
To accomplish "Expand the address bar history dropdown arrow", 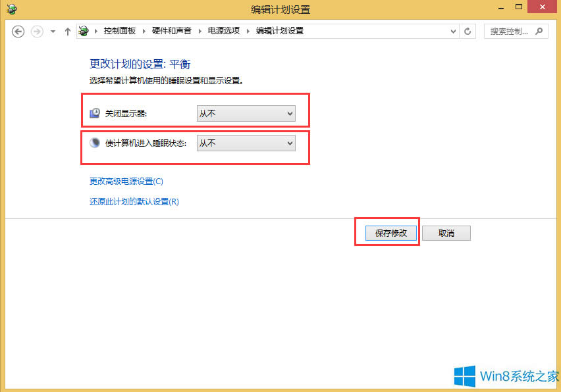I will (x=453, y=31).
